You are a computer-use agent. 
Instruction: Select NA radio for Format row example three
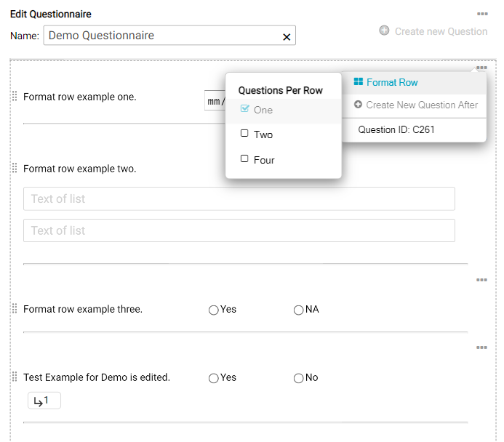point(298,310)
